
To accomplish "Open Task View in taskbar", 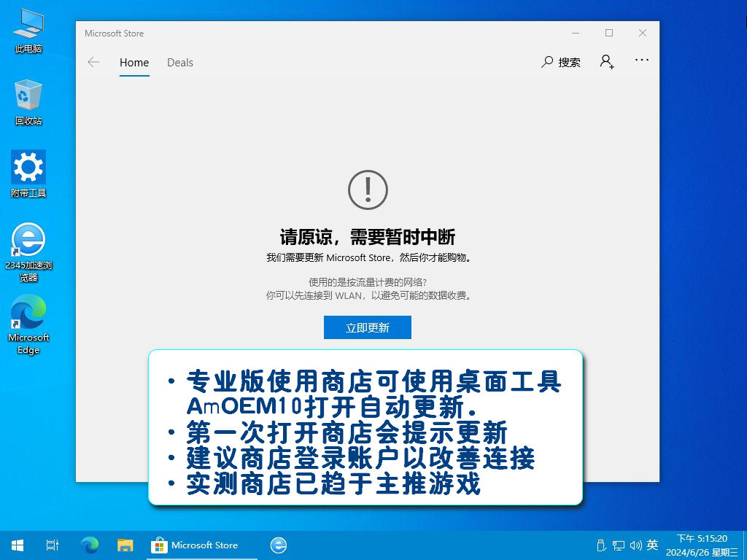I will coord(53,545).
